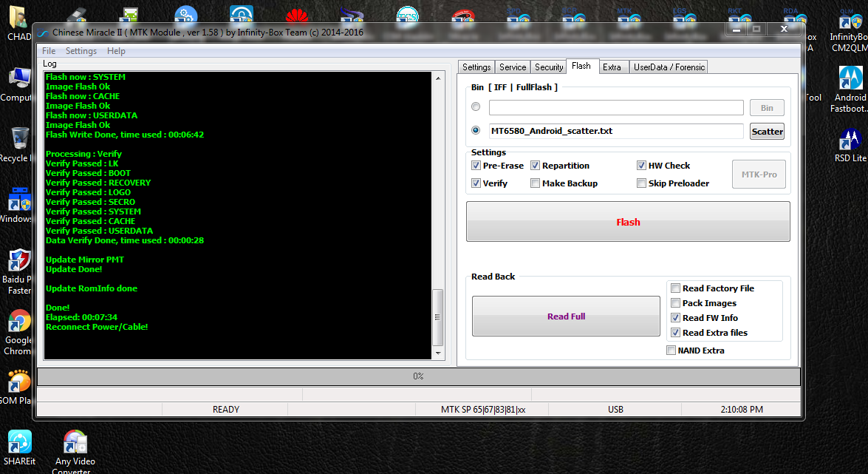This screenshot has height=474, width=868.
Task: Click the 0% progress bar
Action: (419, 376)
